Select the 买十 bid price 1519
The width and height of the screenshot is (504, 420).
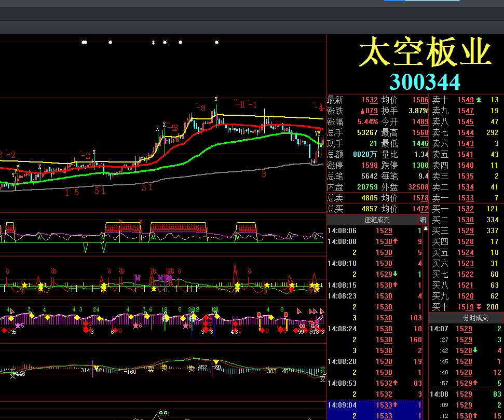[x=466, y=307]
